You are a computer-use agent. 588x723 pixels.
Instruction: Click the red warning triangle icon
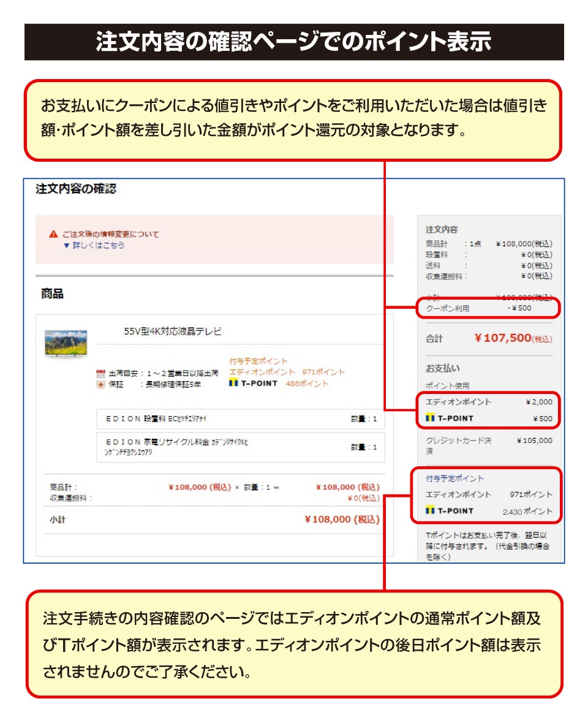pos(53,234)
